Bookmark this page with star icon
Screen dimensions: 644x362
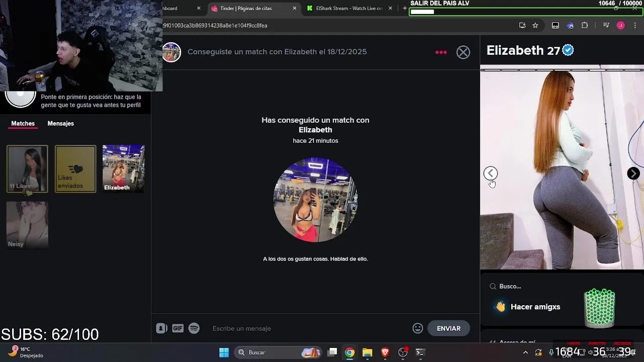(535, 26)
